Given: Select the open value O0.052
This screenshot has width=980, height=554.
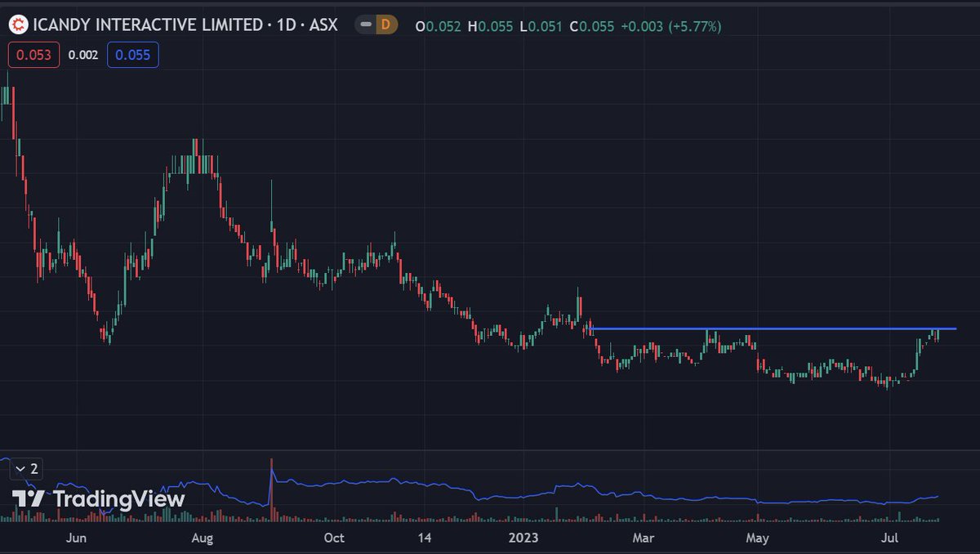Looking at the screenshot, I should pos(439,26).
